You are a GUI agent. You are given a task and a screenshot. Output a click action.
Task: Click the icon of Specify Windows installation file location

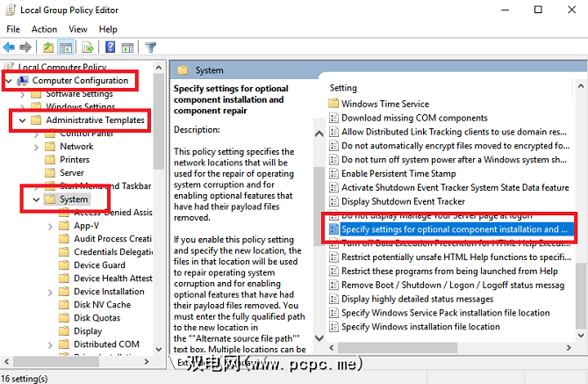click(x=333, y=327)
